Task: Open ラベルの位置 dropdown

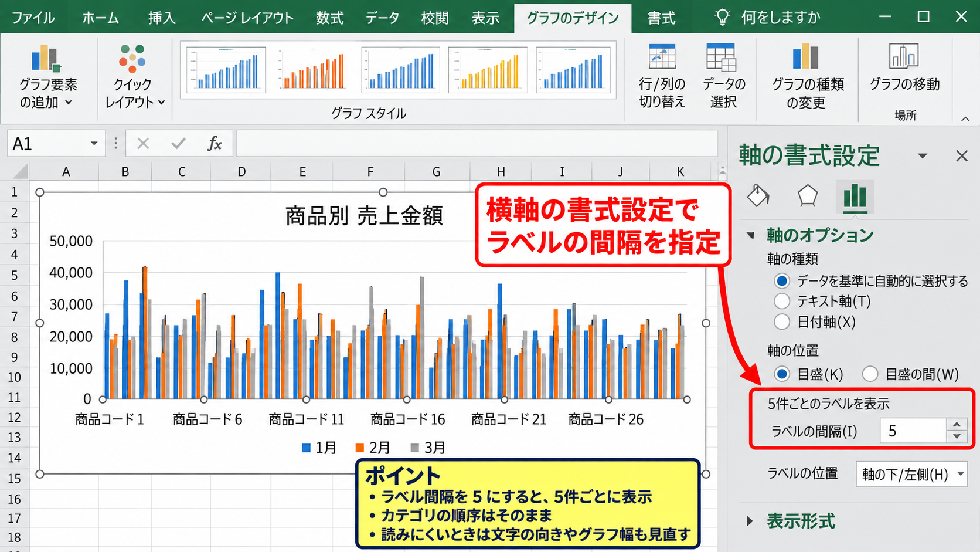Action: coord(911,474)
